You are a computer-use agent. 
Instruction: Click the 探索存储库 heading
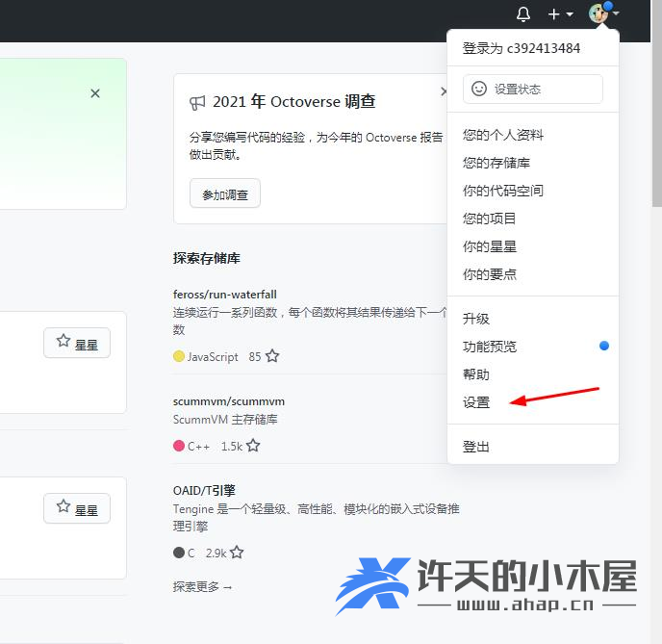click(x=207, y=258)
